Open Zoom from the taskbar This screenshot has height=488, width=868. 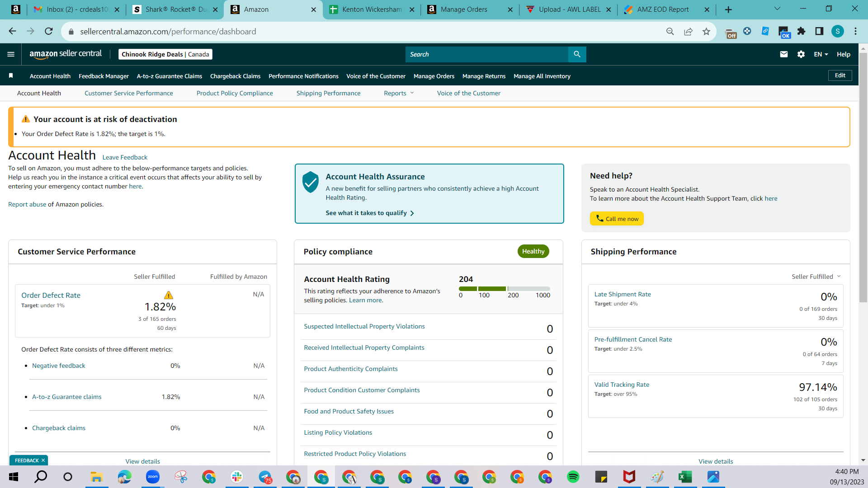pyautogui.click(x=153, y=477)
